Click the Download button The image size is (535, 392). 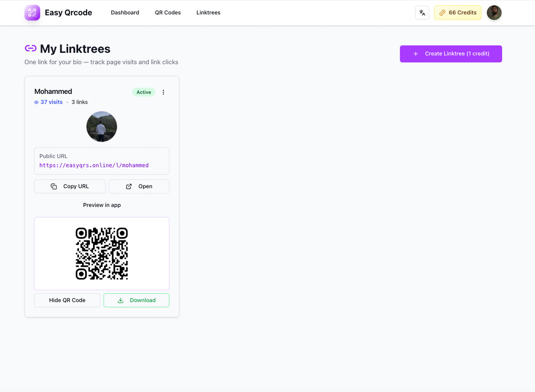pyautogui.click(x=136, y=300)
